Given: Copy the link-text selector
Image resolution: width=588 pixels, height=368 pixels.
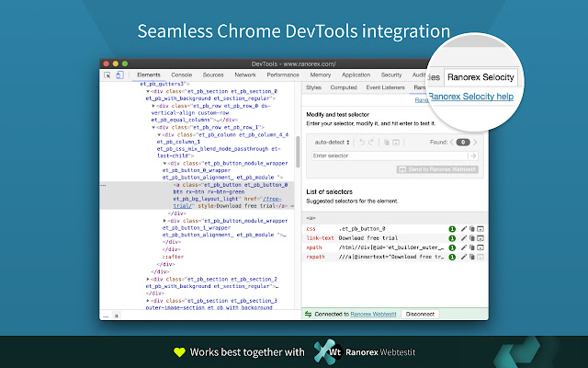Looking at the screenshot, I should pos(472,238).
